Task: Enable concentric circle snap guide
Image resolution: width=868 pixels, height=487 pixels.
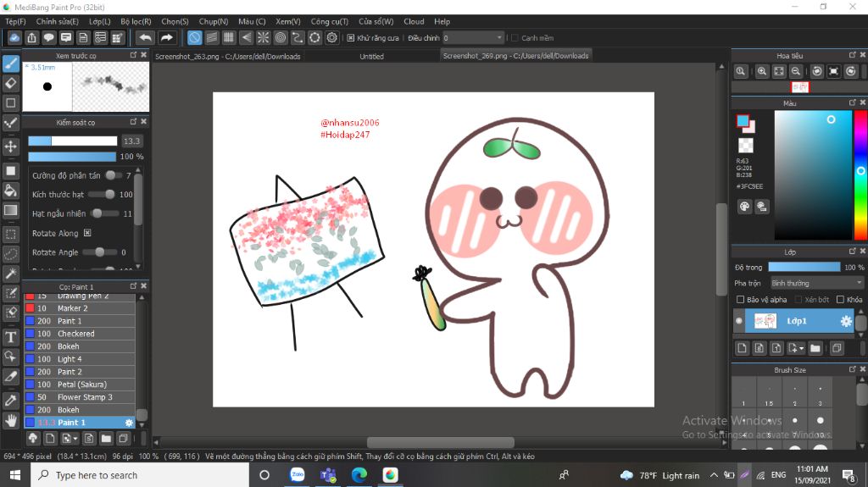Action: [280, 37]
